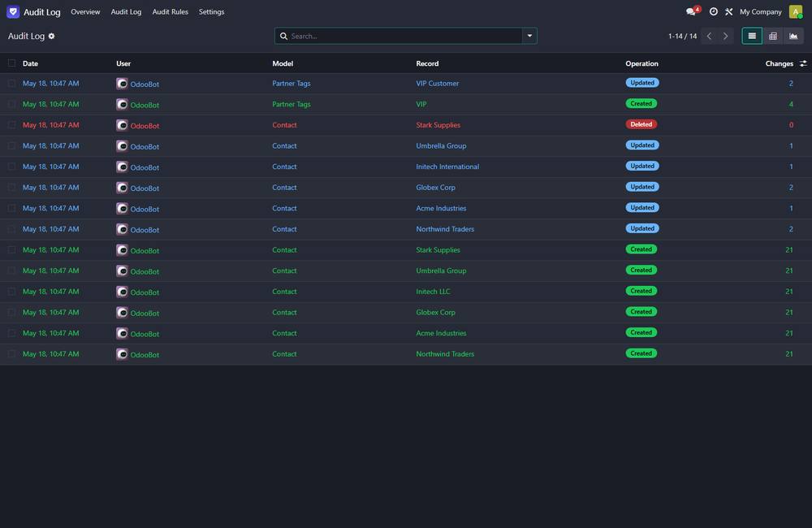Open the Initech International record
This screenshot has height=528, width=812.
click(x=447, y=167)
